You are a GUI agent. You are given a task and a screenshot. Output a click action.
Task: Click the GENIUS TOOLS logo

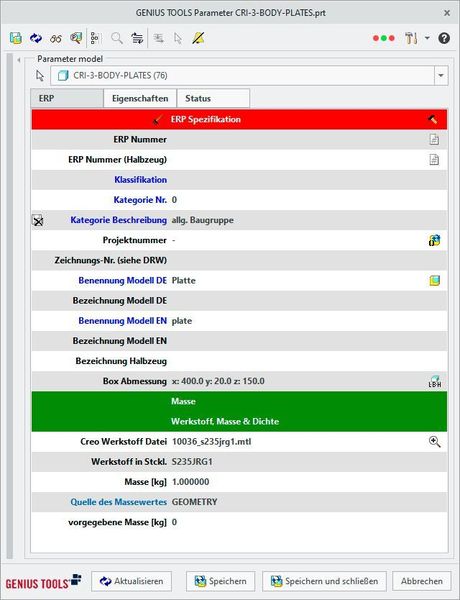tap(44, 582)
